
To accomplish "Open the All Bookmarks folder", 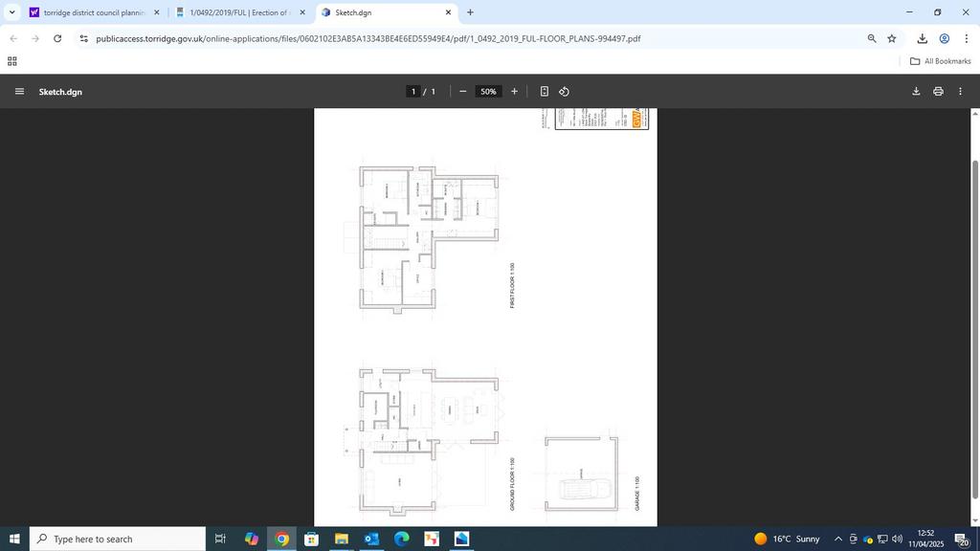I will [x=940, y=61].
